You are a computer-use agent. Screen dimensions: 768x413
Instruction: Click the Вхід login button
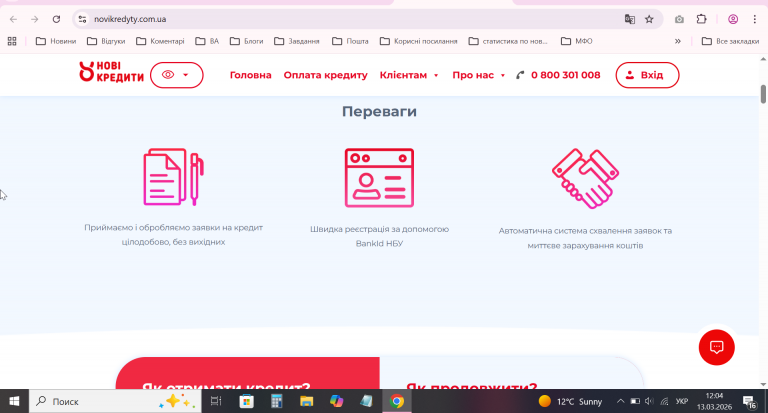647,75
